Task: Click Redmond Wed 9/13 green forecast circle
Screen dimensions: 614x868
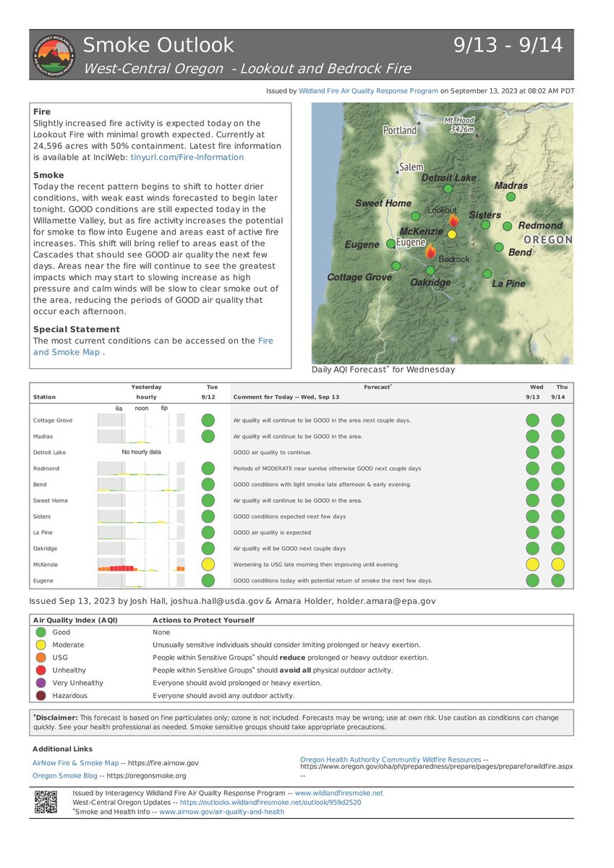Action: tap(532, 468)
